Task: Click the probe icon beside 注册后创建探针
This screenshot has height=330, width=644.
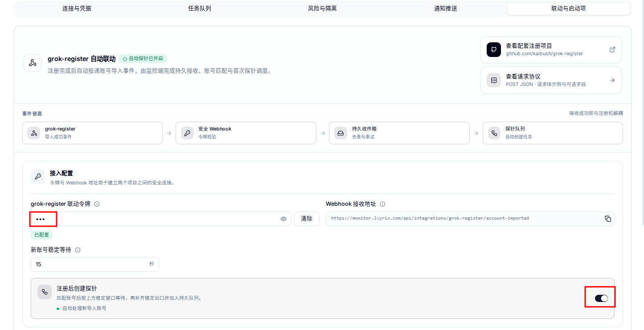Action: [x=45, y=292]
